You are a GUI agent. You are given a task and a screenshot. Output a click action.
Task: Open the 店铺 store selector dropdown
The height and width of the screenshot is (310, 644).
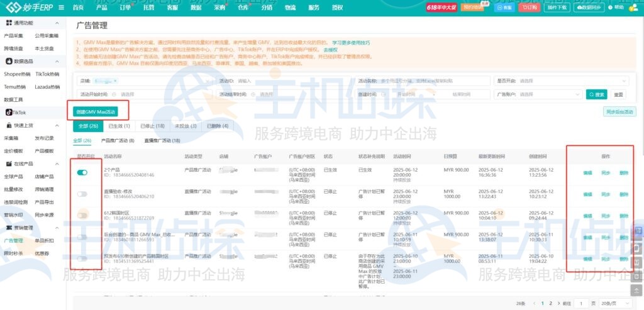tap(145, 81)
